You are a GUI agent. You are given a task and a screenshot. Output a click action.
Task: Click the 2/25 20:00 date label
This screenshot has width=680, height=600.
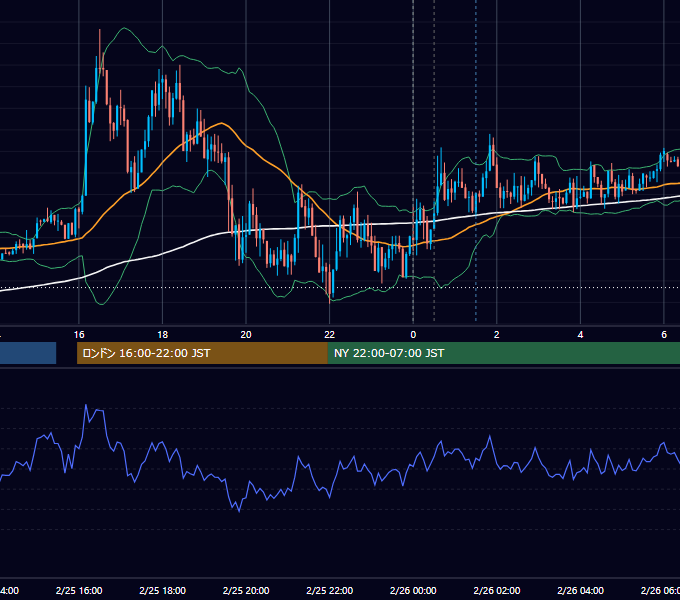point(246,590)
